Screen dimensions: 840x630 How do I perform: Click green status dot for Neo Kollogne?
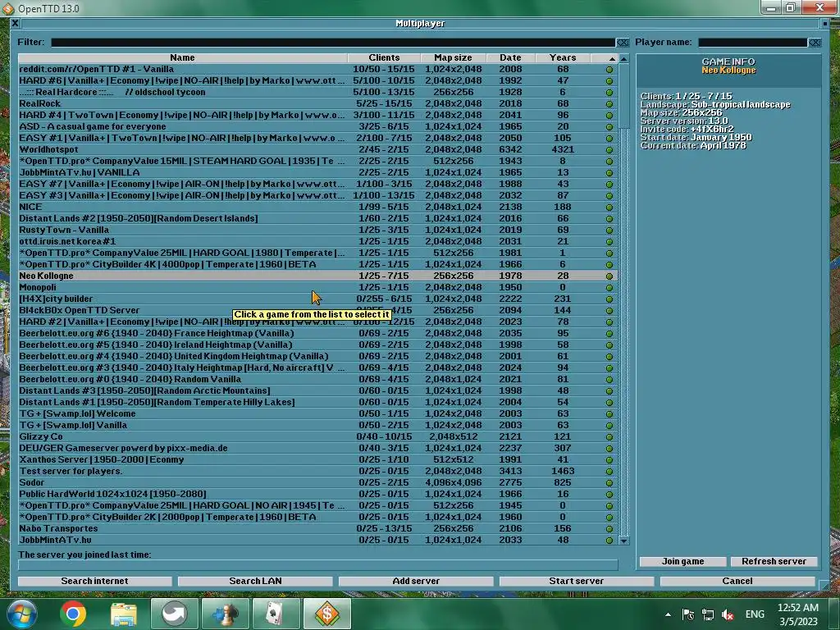(x=609, y=276)
